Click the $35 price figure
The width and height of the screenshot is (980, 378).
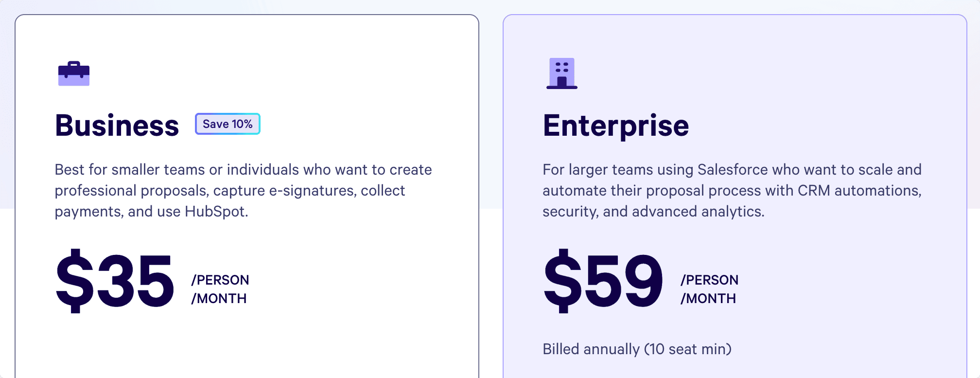(115, 281)
